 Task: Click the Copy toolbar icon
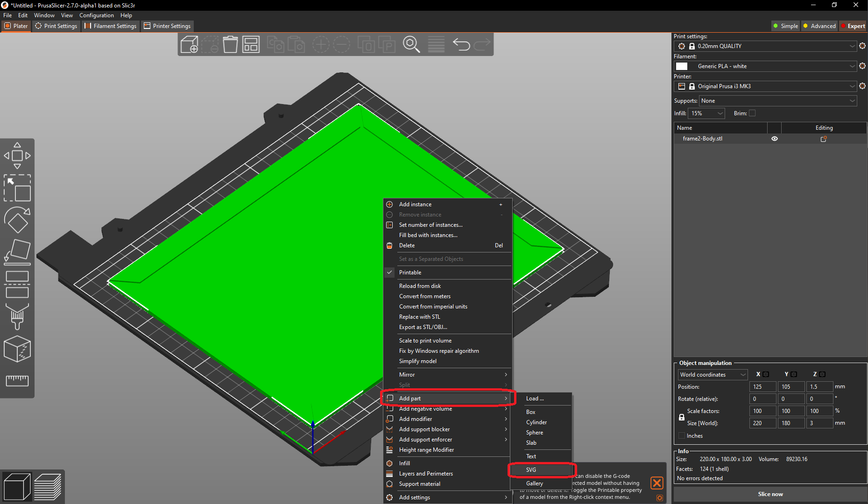(x=275, y=44)
